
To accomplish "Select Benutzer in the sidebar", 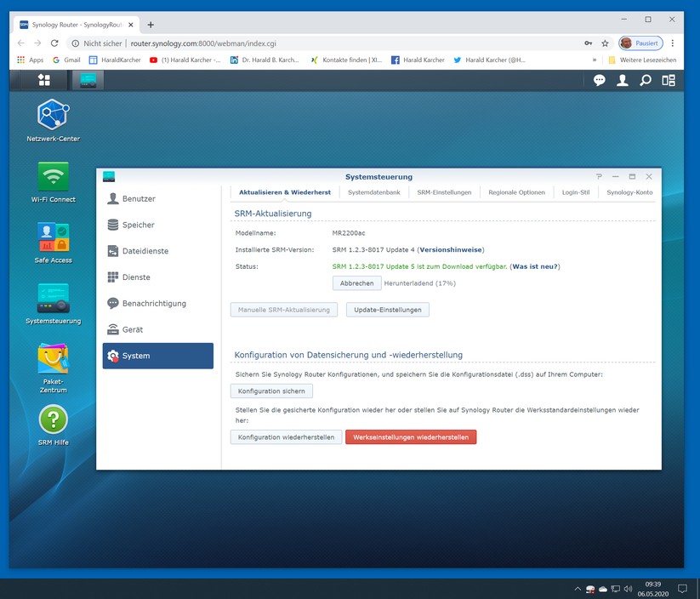I will [x=139, y=198].
